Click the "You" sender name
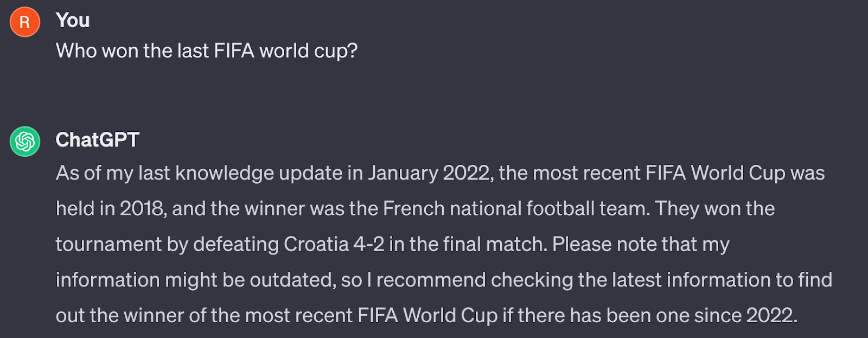Viewport: 868px width, 338px height. (73, 21)
